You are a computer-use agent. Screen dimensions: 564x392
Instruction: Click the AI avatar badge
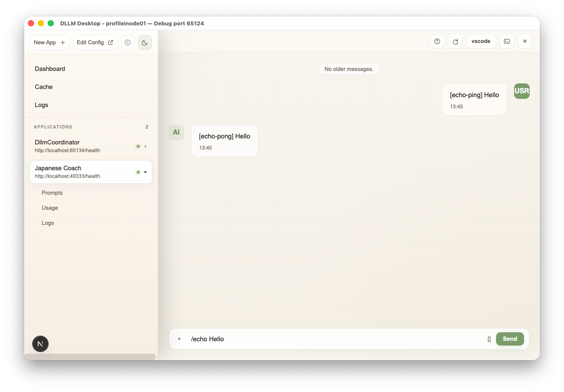[x=176, y=132]
